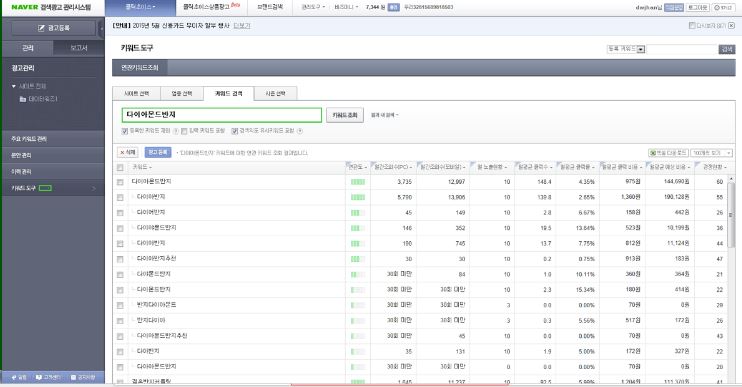Click the 로그아웃 button in header

[x=698, y=8]
